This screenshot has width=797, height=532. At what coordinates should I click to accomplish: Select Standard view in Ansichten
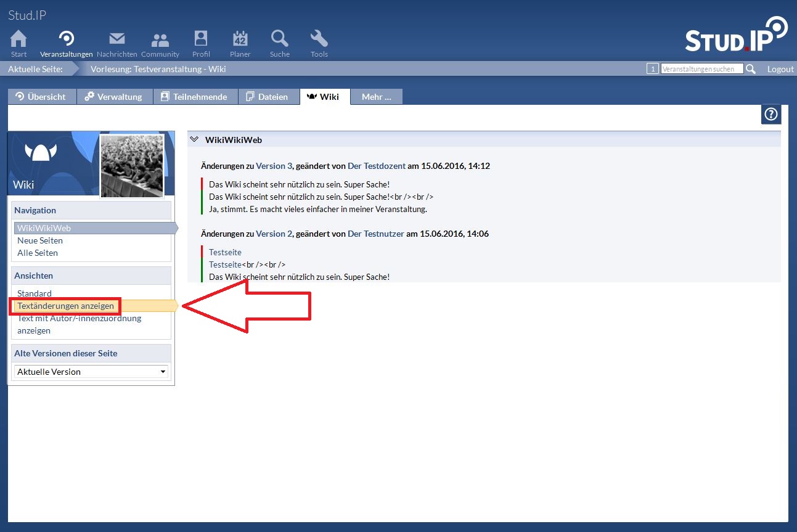point(35,293)
